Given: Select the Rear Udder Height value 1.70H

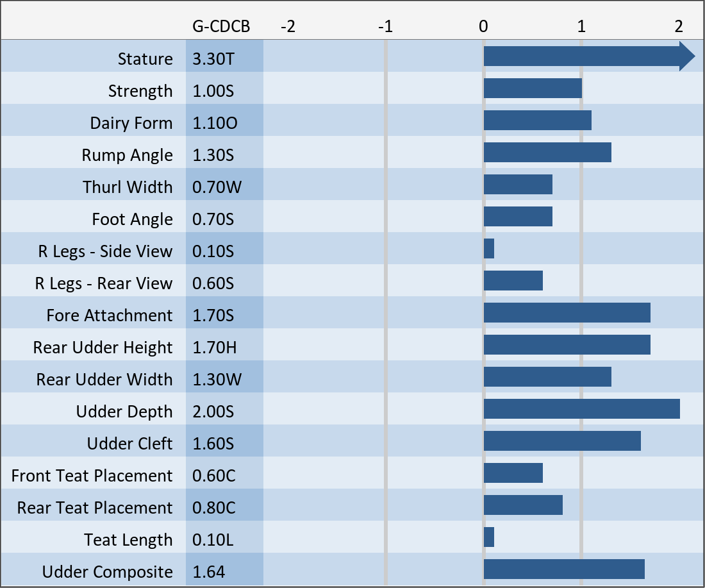Looking at the screenshot, I should [x=215, y=348].
